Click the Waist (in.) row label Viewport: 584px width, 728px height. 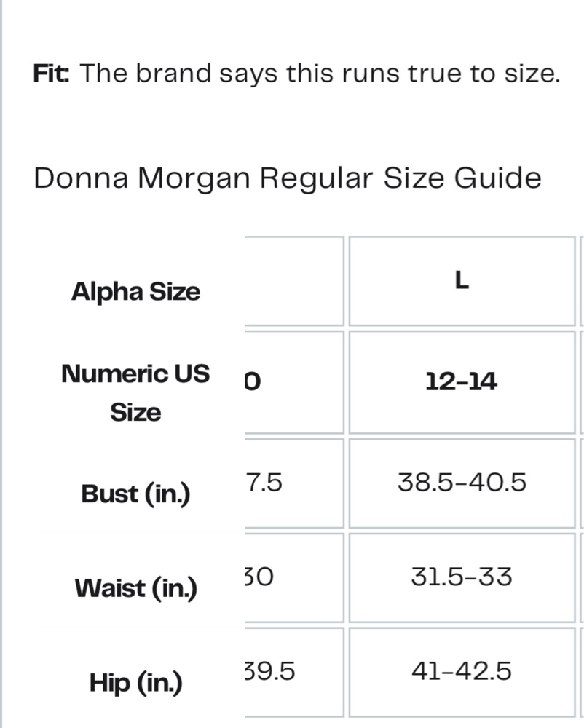click(x=135, y=588)
